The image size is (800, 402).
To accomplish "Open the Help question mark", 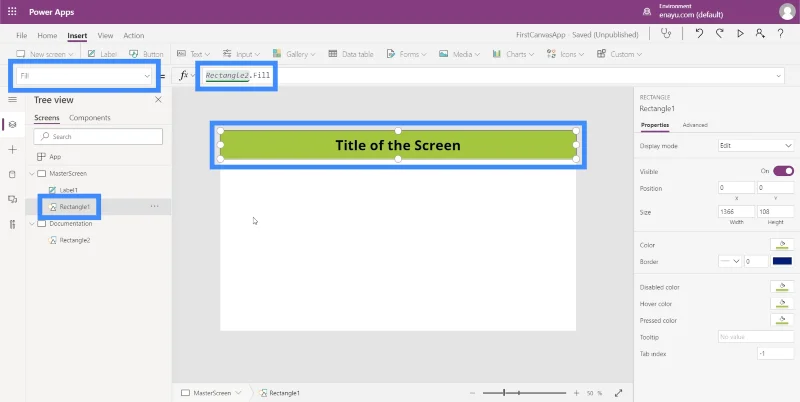I will coord(781,34).
